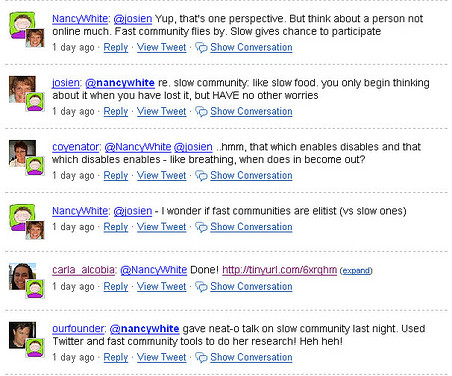
Task: Click the conversation bubble icon on the coyenator tweet
Action: click(201, 176)
